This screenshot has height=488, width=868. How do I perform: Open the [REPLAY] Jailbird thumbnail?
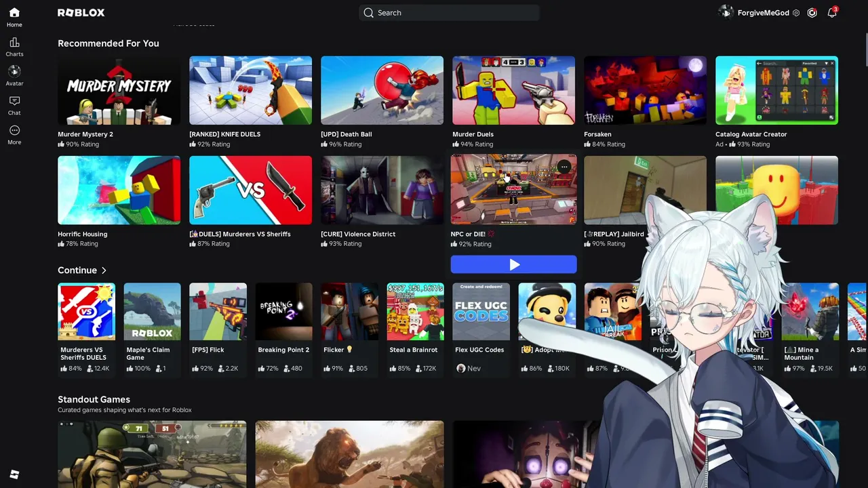click(645, 190)
